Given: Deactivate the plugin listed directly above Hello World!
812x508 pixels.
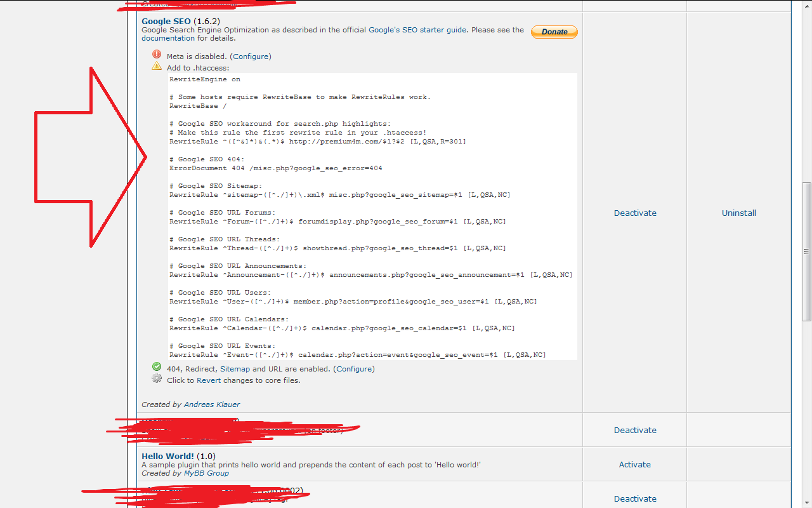Looking at the screenshot, I should (x=635, y=431).
